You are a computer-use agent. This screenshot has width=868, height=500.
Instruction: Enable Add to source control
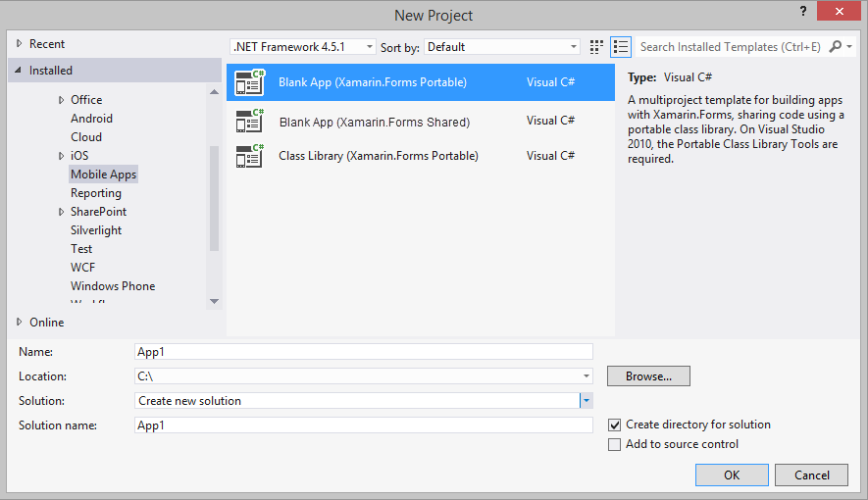click(615, 444)
